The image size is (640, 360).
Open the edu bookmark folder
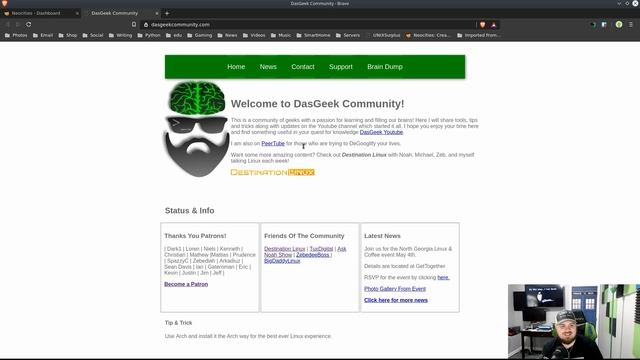point(174,36)
